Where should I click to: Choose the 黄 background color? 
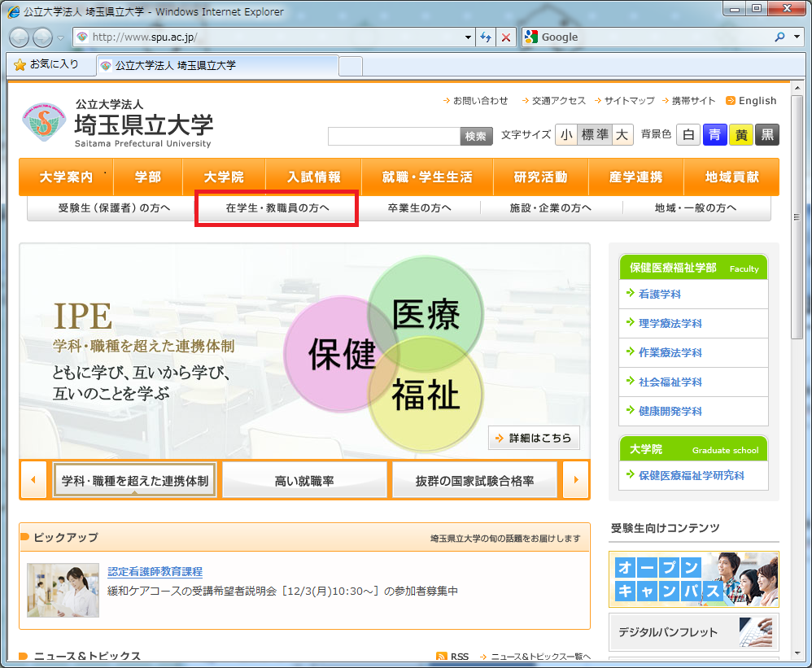point(741,135)
